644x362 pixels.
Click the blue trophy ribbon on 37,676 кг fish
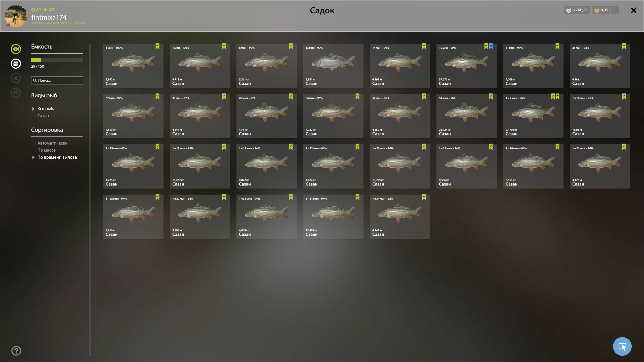coord(491,46)
